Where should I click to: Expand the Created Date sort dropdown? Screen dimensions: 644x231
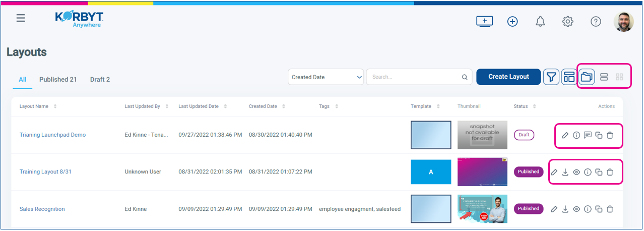click(x=326, y=77)
